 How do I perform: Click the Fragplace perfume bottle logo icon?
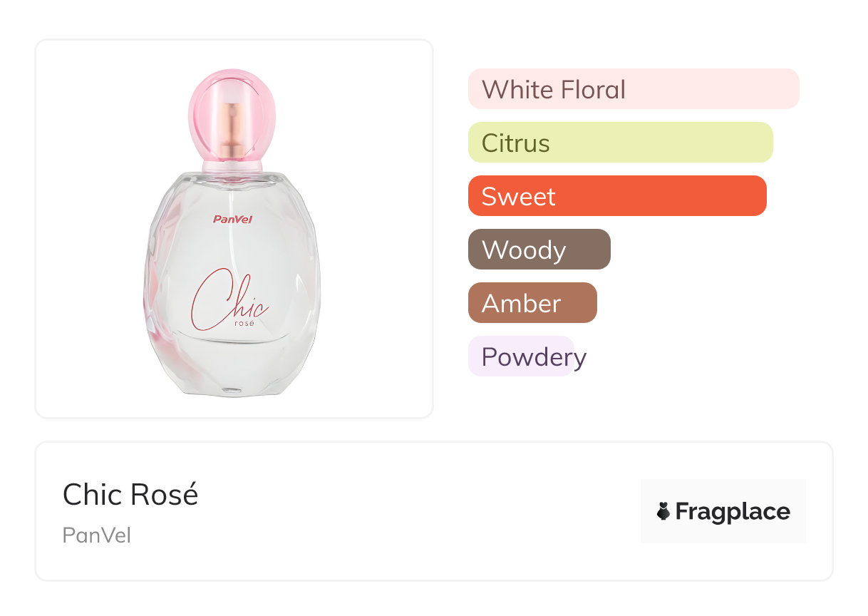(663, 511)
